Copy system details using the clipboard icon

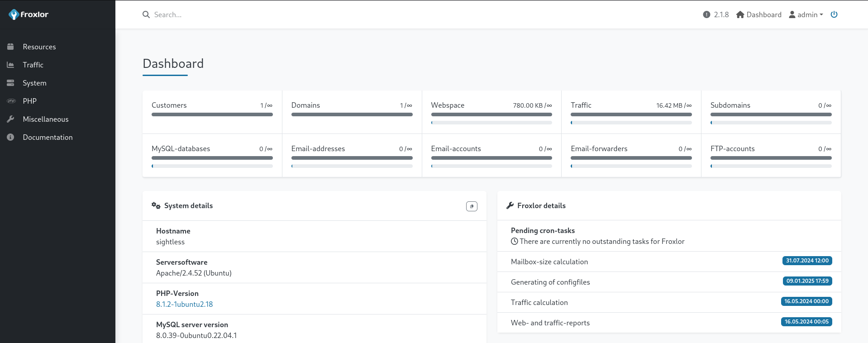pyautogui.click(x=472, y=206)
